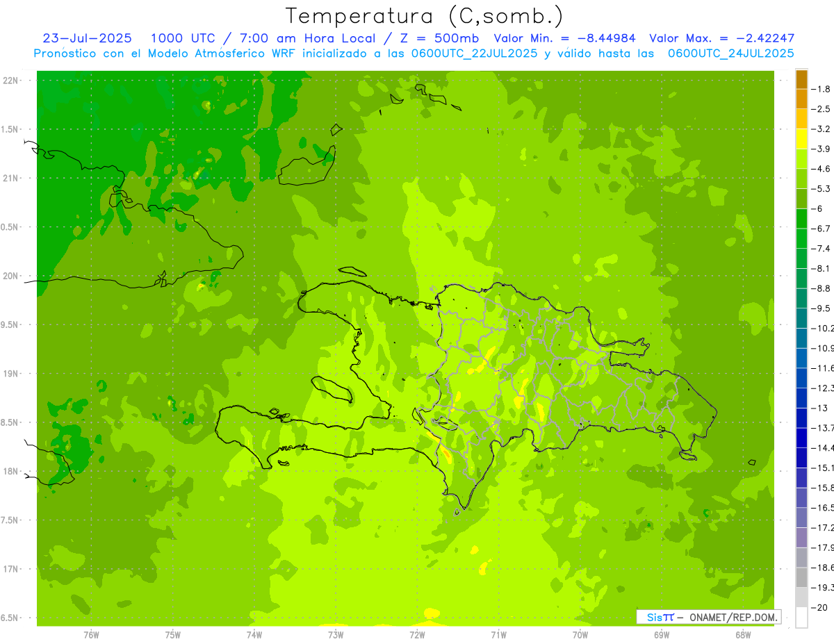Click the blue swatch between -13 and -13.7
Viewport: 834px width, 644px height.
[801, 418]
